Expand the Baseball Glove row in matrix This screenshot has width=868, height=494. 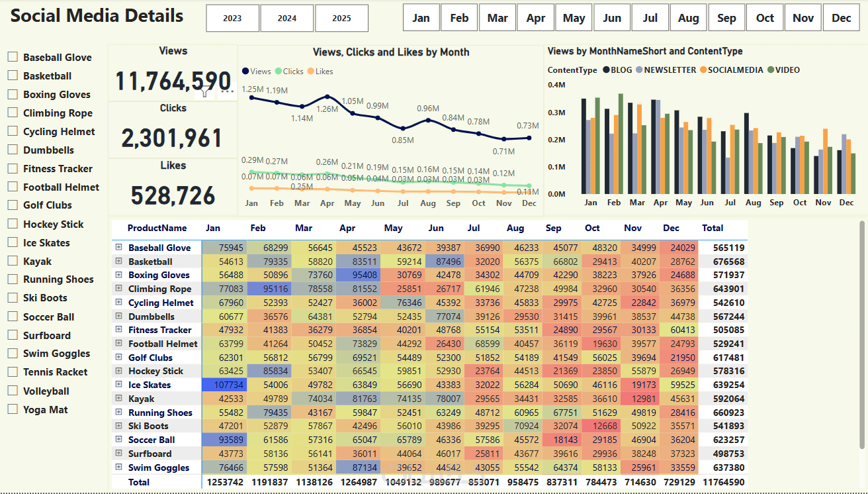(x=119, y=247)
